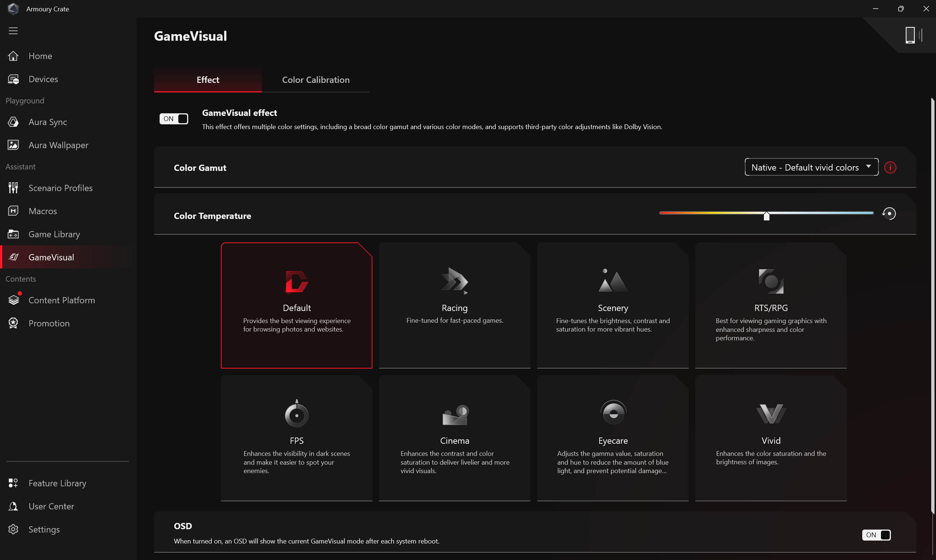Open Aura Sync via its icon
Viewport: 936px width, 560px height.
point(13,122)
